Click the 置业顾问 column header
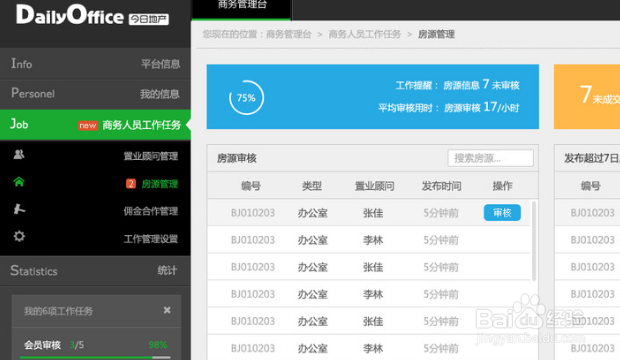The height and width of the screenshot is (360, 620). coord(374,186)
